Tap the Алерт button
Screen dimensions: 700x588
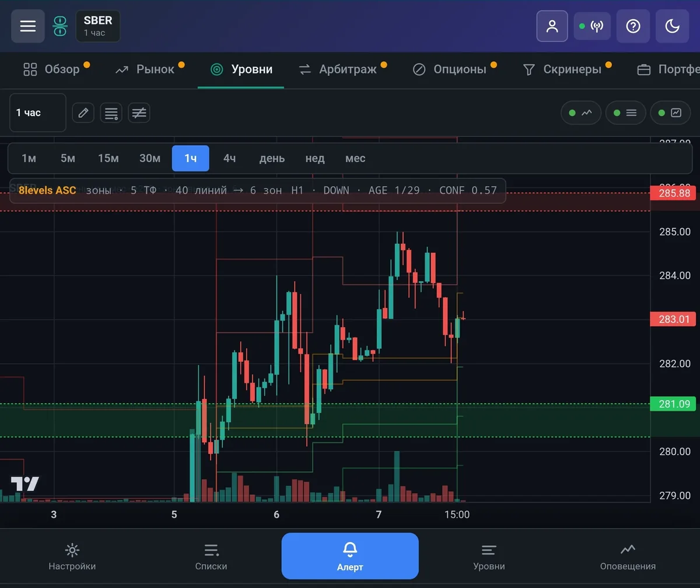pos(350,555)
